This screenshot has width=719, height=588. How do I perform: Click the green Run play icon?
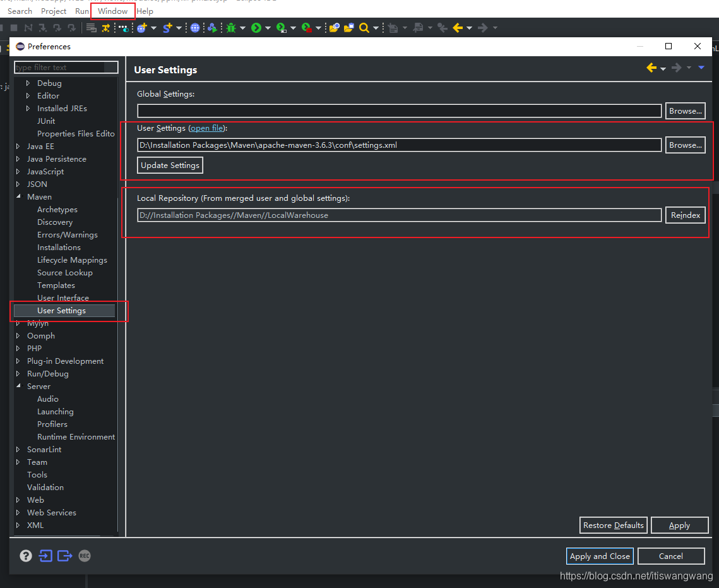pos(256,28)
